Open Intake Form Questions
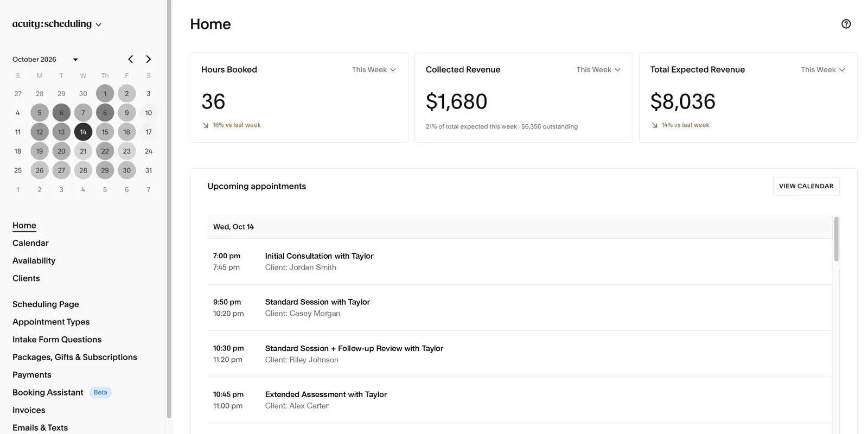 57,340
